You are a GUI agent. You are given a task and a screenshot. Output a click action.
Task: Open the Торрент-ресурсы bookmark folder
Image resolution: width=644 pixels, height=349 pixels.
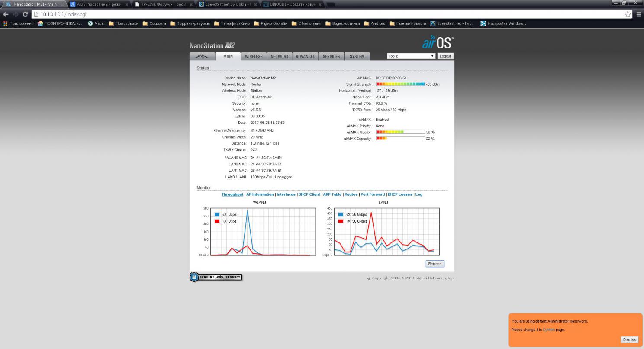[190, 23]
